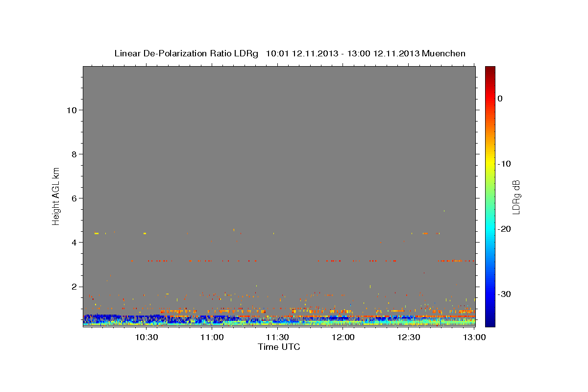This screenshot has height=392, width=588.
Task: Click the height tick label 2
Action: (x=75, y=287)
